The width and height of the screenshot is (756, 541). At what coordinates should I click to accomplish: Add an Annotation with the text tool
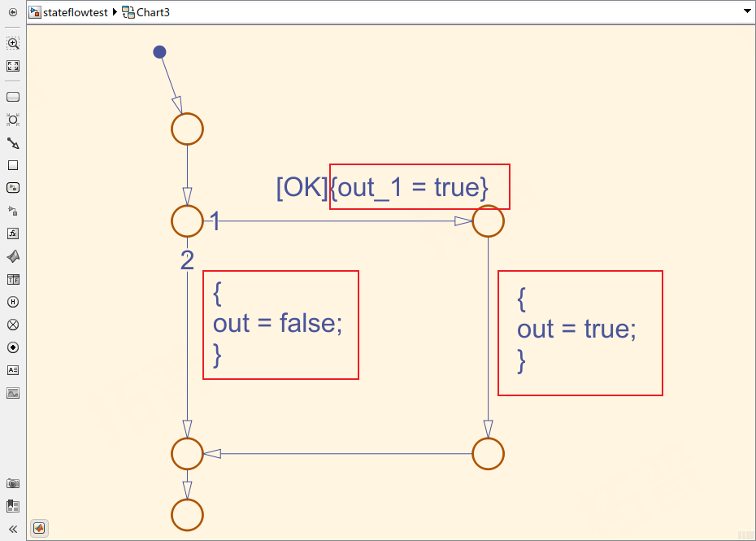click(13, 370)
